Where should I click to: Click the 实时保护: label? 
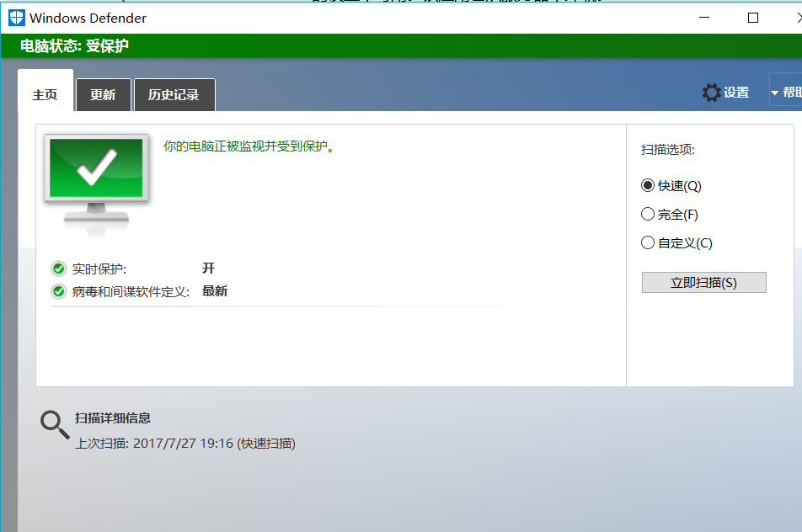coord(99,269)
